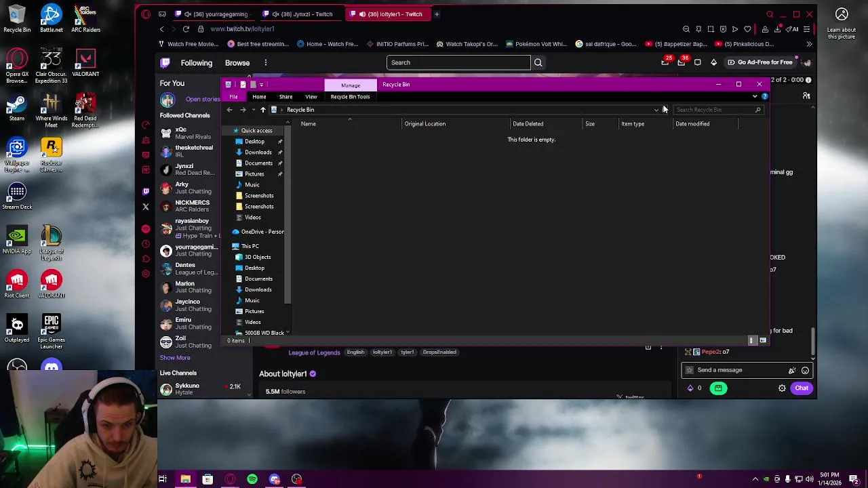
Task: Sort by the Size column header
Action: coord(590,124)
